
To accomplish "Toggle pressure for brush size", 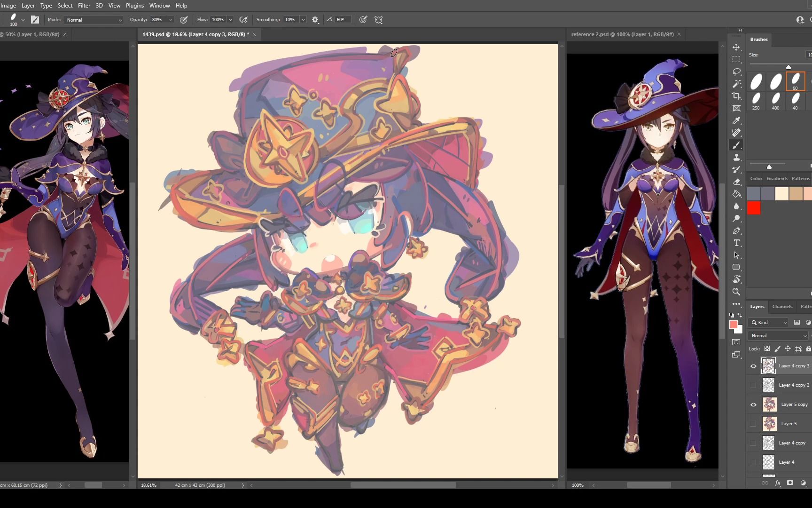I will pyautogui.click(x=363, y=20).
